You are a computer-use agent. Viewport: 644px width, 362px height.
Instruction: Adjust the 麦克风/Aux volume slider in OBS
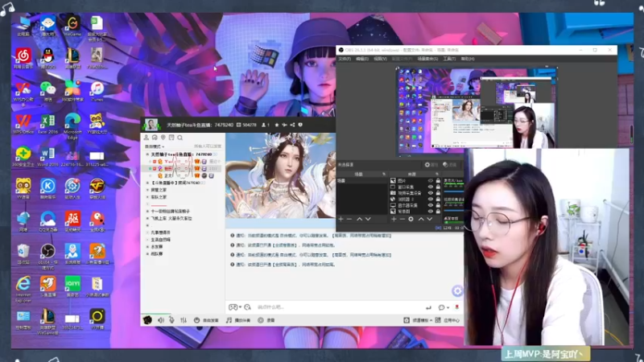pos(453,191)
